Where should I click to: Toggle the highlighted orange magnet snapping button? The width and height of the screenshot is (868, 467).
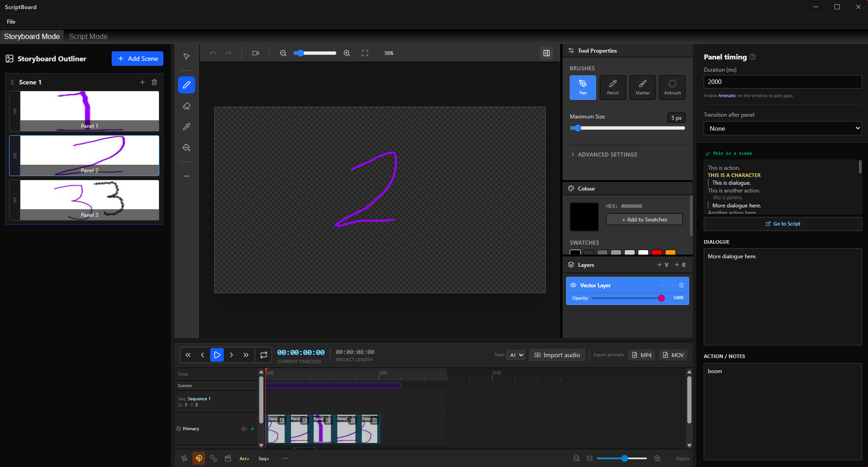point(199,458)
